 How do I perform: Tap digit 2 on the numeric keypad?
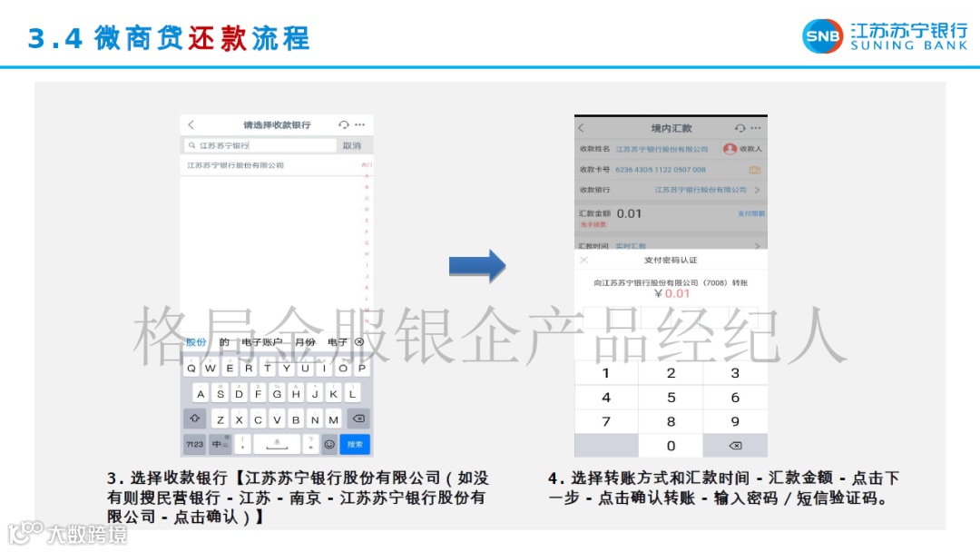pyautogui.click(x=671, y=373)
